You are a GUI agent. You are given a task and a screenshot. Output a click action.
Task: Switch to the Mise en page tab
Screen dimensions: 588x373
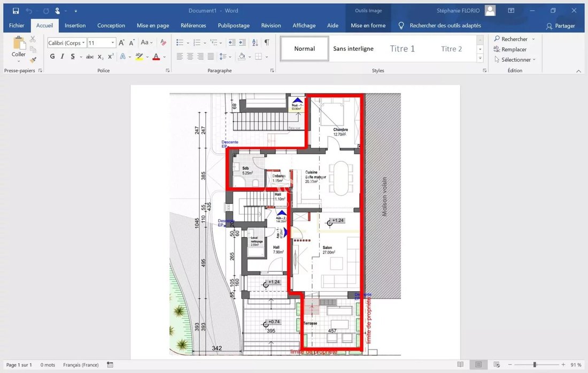click(x=153, y=26)
